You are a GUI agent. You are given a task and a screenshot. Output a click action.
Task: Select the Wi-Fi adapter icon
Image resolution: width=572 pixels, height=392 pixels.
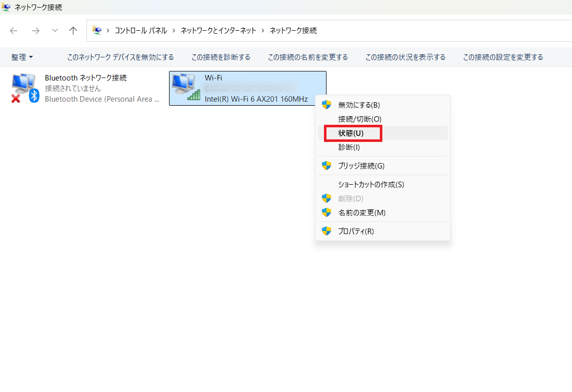tap(185, 87)
